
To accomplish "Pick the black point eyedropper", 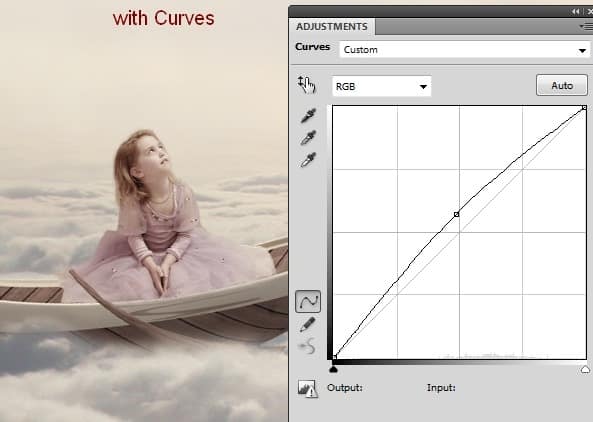I will point(308,116).
